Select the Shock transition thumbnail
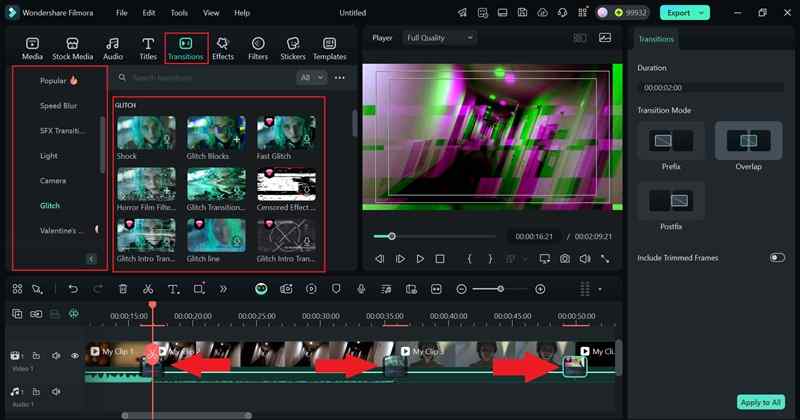The width and height of the screenshot is (800, 420). (146, 133)
